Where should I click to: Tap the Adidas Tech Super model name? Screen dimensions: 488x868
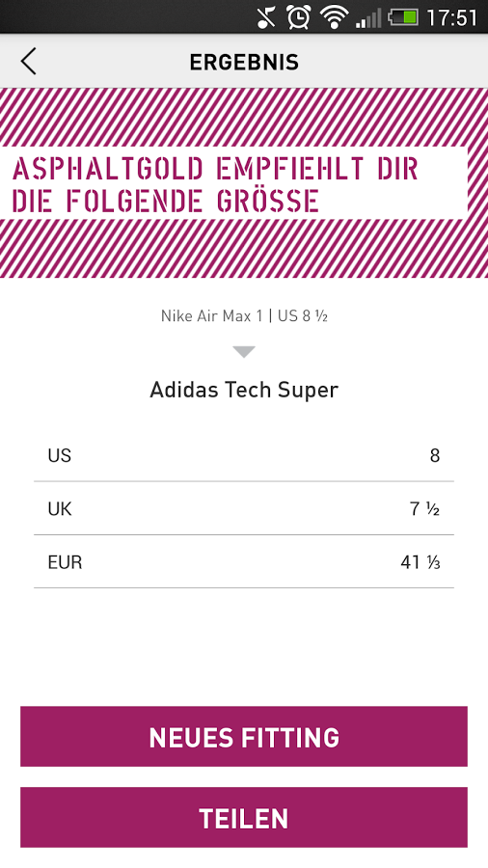tap(244, 391)
